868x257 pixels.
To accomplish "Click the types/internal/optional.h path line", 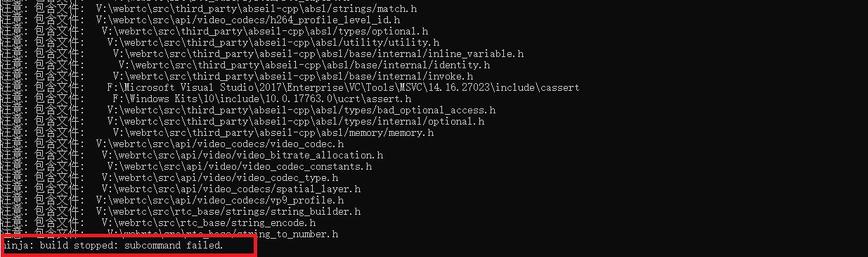I will point(242,122).
